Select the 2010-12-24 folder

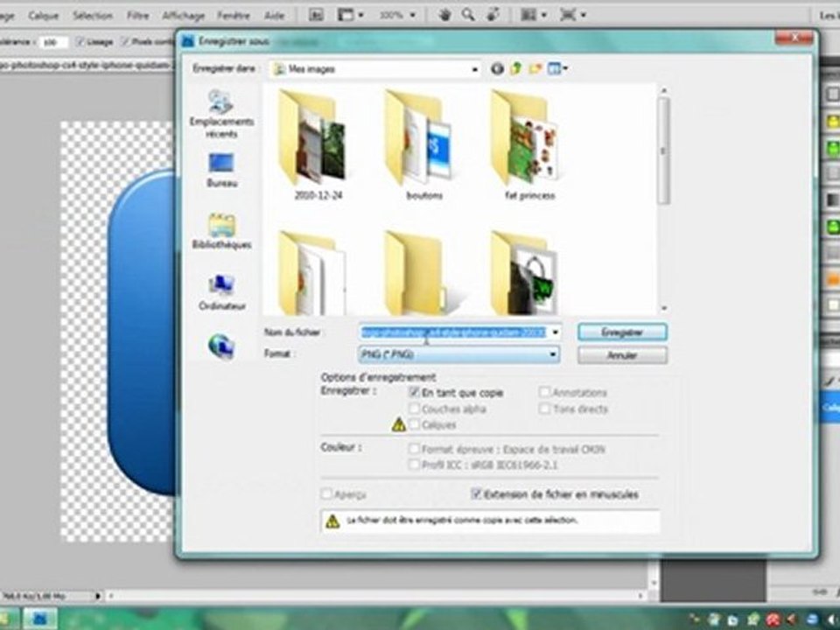318,144
